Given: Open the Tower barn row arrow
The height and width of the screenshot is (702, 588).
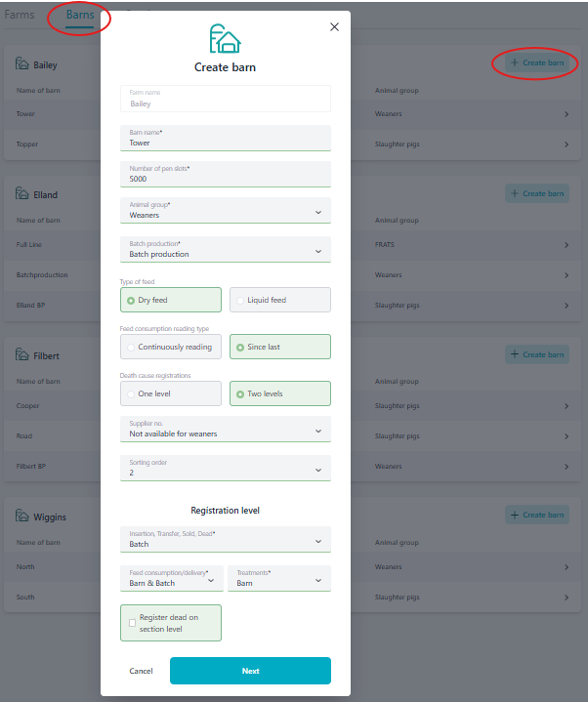Looking at the screenshot, I should [x=567, y=114].
